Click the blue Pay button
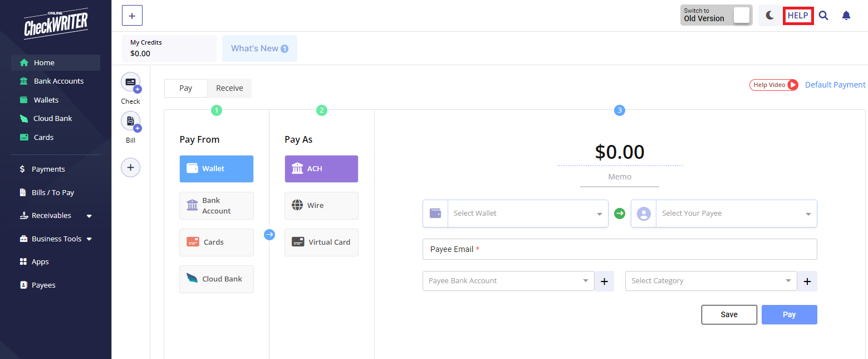868x359 pixels. click(x=789, y=314)
